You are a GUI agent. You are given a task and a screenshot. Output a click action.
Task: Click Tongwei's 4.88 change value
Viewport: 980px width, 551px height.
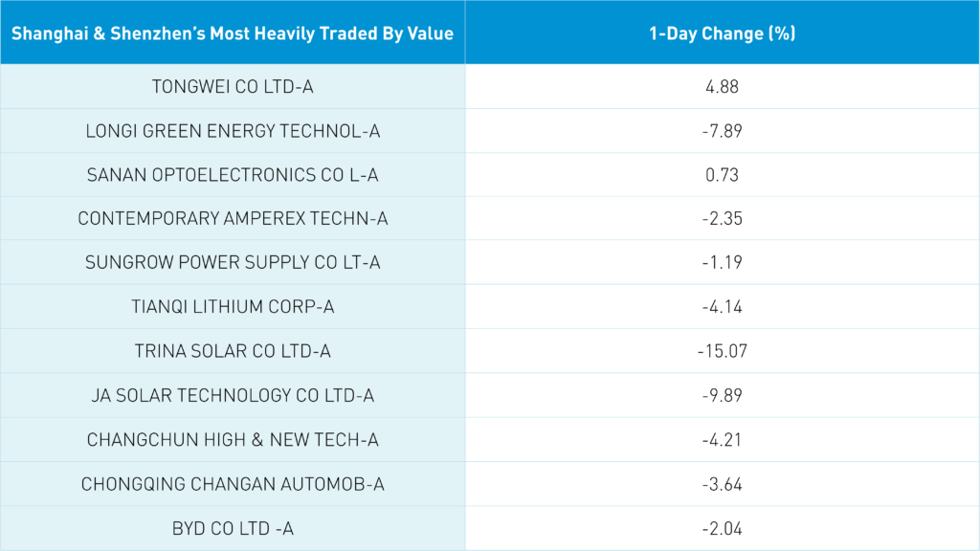pyautogui.click(x=723, y=87)
